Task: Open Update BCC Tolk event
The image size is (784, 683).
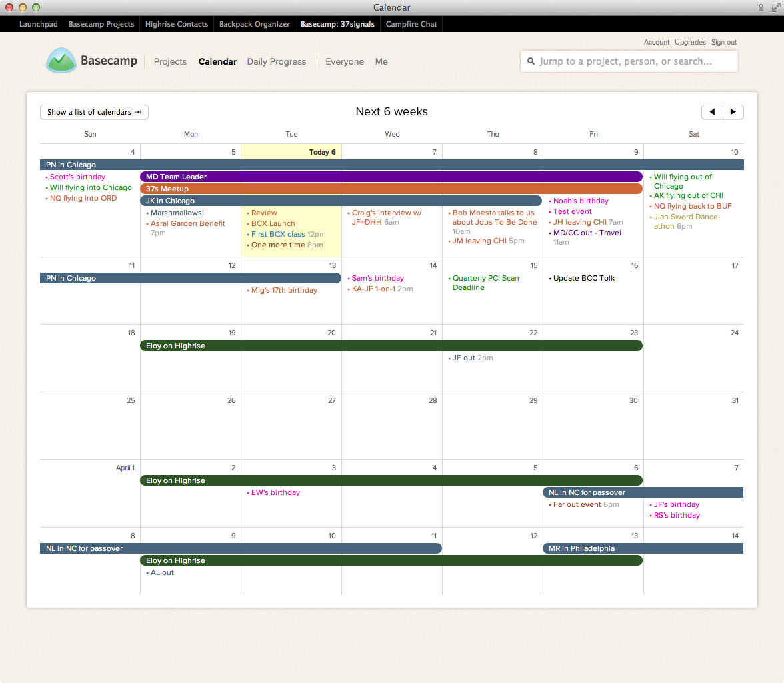Action: [583, 278]
